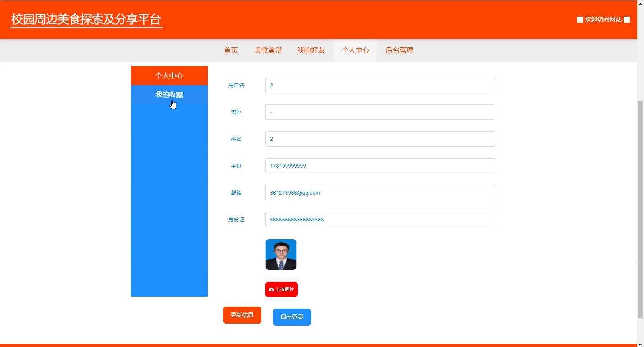Focus the 密码 password field
This screenshot has height=347, width=644.
(x=380, y=112)
